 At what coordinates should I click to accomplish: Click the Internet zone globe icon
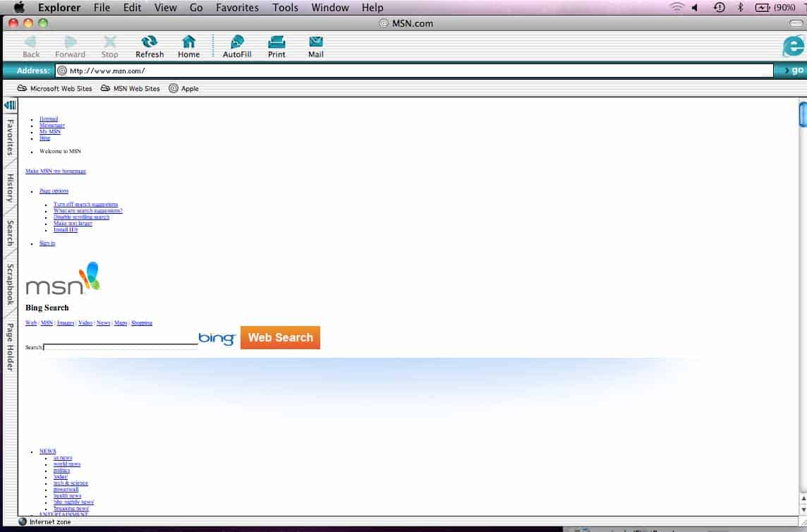[22, 521]
